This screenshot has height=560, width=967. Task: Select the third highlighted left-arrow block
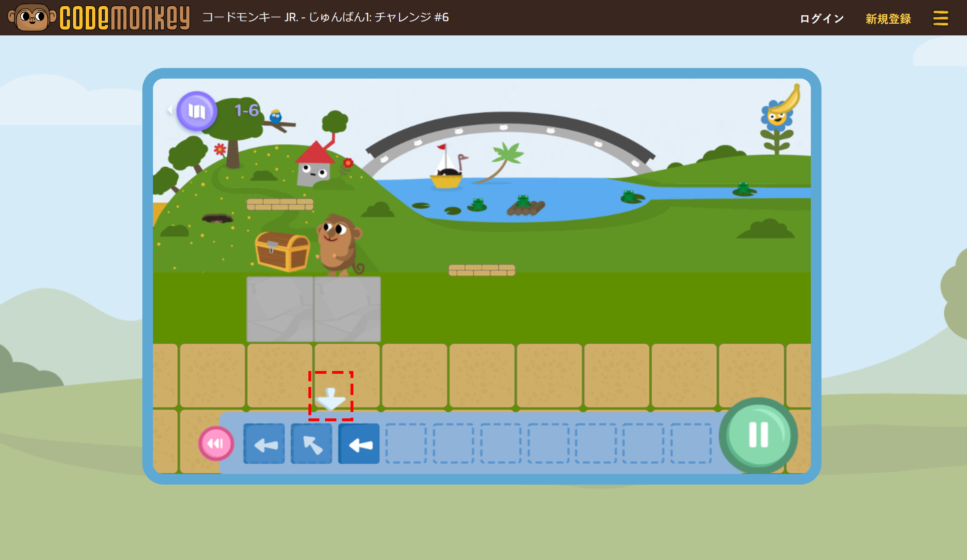(358, 444)
